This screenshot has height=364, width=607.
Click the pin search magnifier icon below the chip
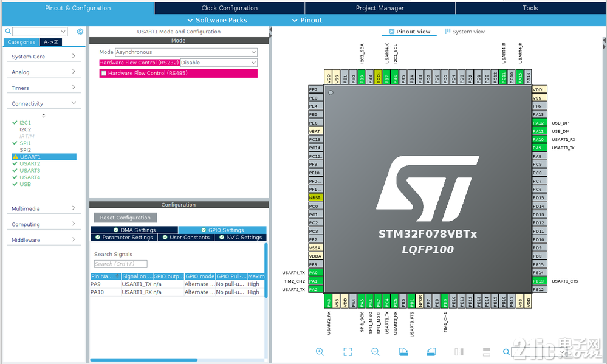point(506,352)
